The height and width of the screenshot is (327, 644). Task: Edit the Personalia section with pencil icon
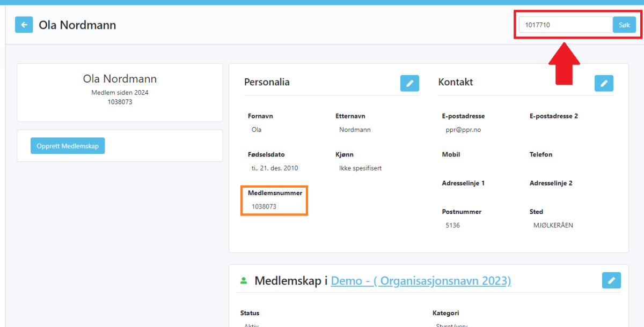[x=409, y=83]
